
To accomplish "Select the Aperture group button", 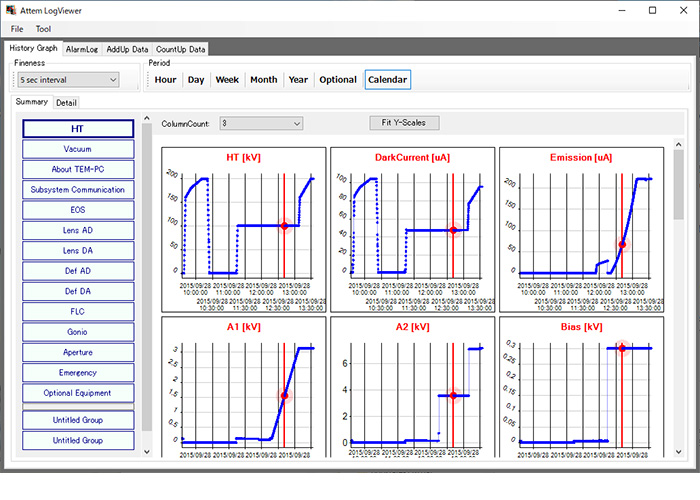I will tap(78, 352).
